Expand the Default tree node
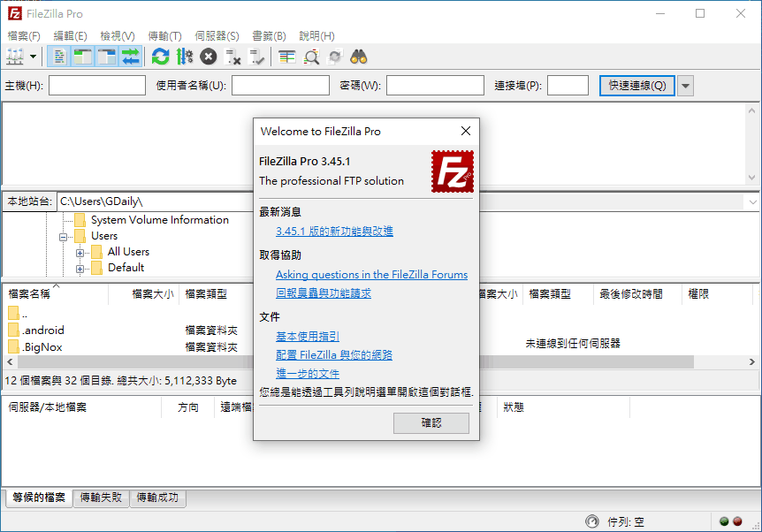 [x=80, y=270]
